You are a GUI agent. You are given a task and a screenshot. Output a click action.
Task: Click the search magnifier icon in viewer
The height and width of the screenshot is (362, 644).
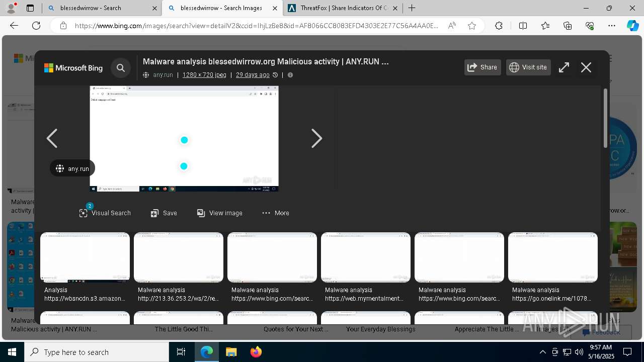(121, 68)
